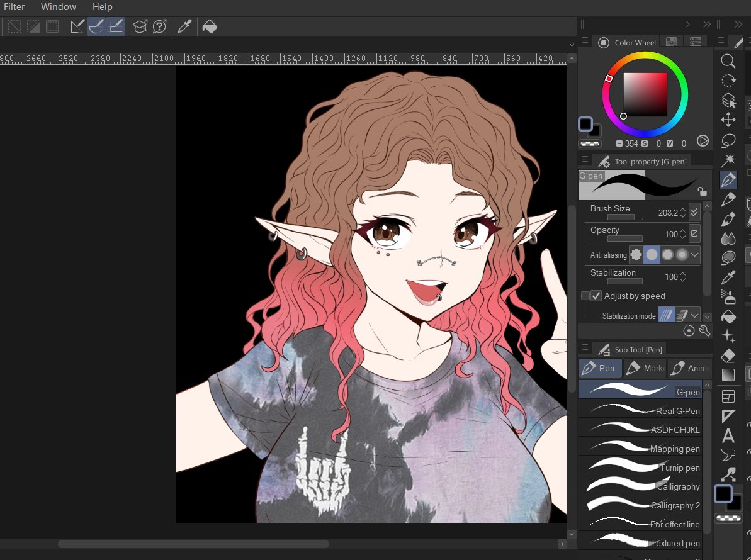Select the Auto select magic wand tool
Viewport: 751px width, 560px height.
pyautogui.click(x=728, y=159)
